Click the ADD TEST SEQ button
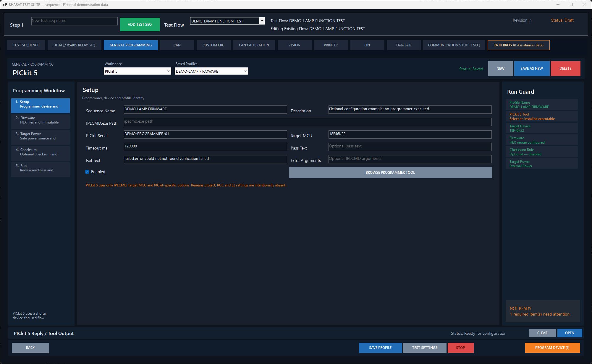Viewport: 592px width, 364px height. click(140, 25)
